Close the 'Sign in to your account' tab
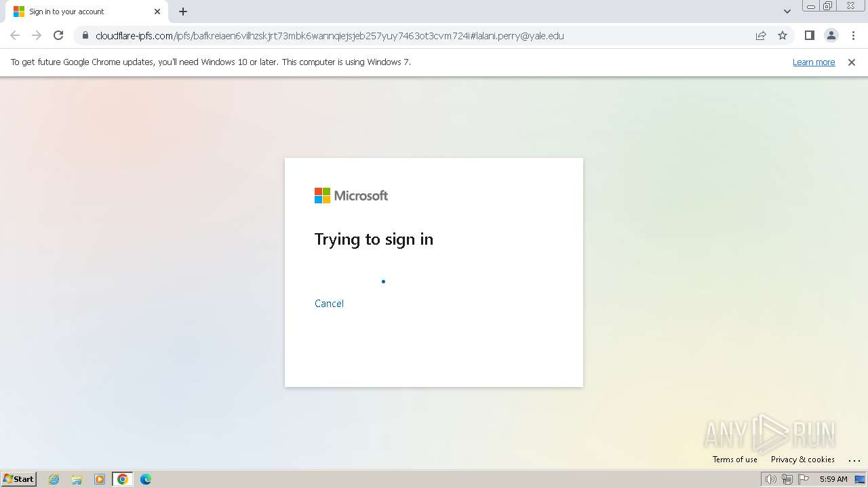Screen dimensions: 868x488 pos(157,12)
